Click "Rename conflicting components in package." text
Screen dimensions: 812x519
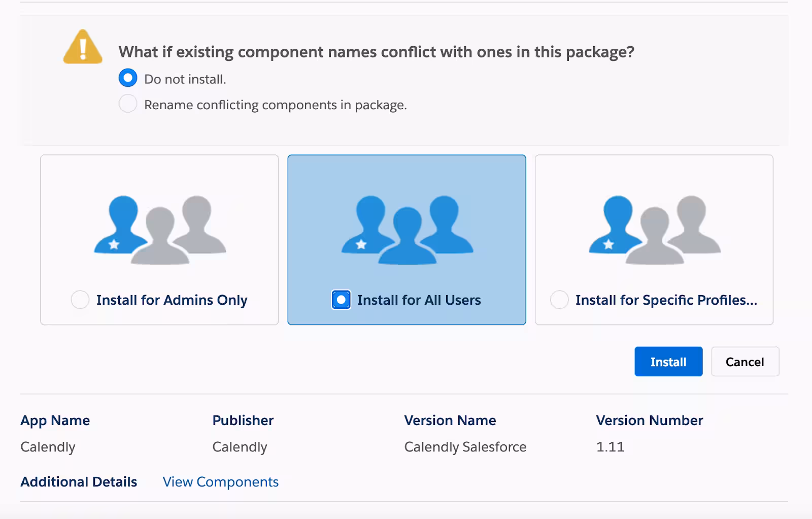pyautogui.click(x=276, y=105)
